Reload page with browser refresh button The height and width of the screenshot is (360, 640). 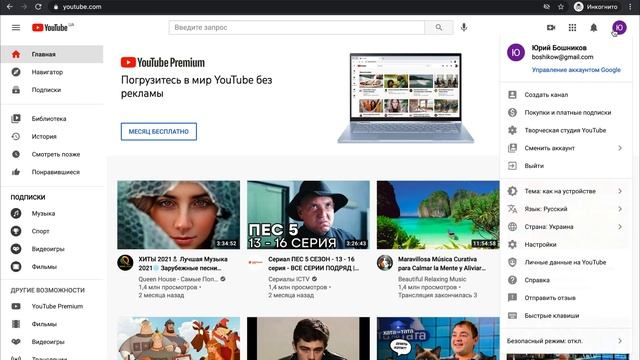pyautogui.click(x=38, y=7)
